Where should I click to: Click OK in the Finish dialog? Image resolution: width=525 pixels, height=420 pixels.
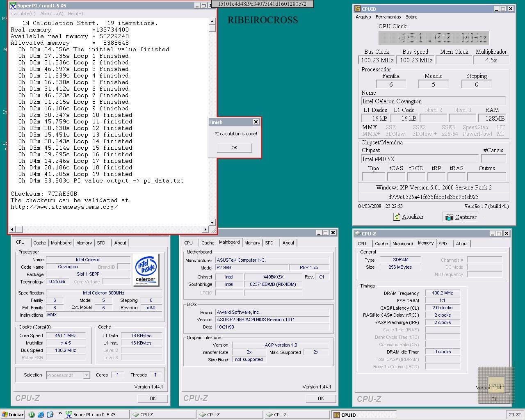[234, 148]
